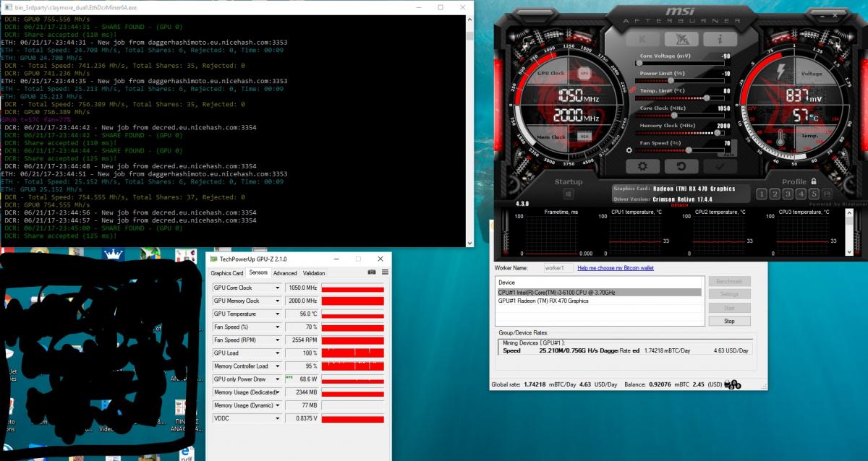This screenshot has width=868, height=461.
Task: Adjust the Memory Clock slider
Action: 678,133
